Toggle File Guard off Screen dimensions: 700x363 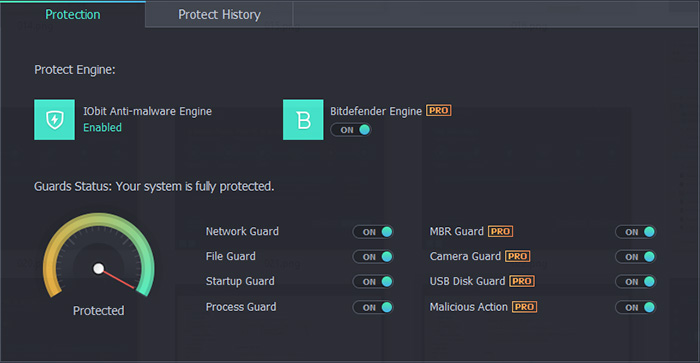373,257
